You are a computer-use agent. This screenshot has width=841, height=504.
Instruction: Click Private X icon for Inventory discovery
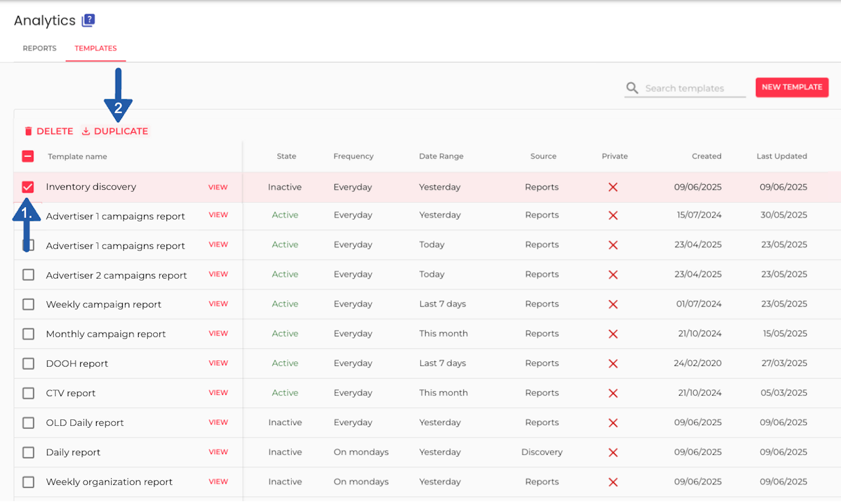pyautogui.click(x=613, y=187)
